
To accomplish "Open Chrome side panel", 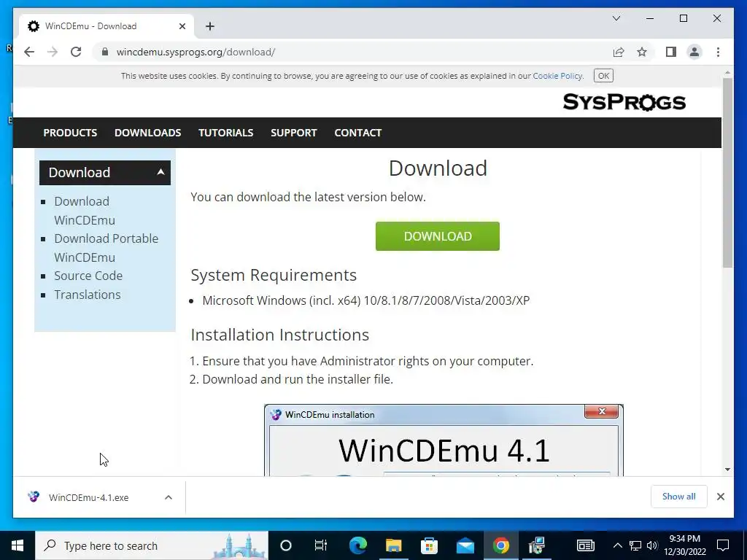I will 671,52.
